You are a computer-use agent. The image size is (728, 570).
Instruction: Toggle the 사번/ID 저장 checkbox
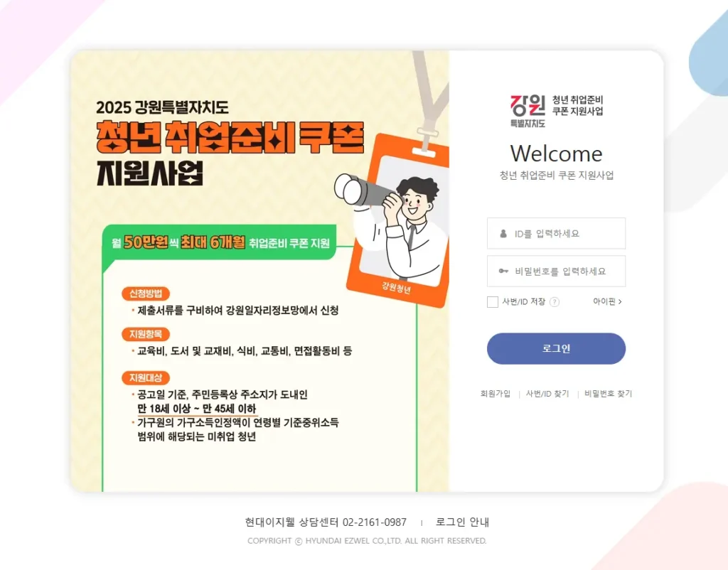click(493, 302)
